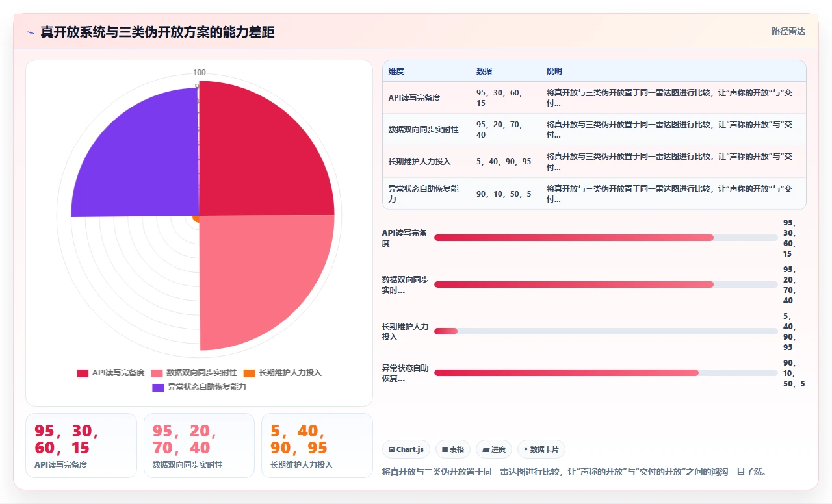Click the 异常状态自助恢复能力 legend label text

click(x=207, y=388)
